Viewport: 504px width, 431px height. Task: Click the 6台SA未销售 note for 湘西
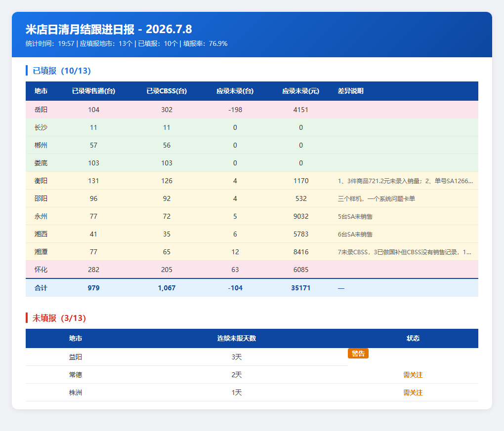coord(355,235)
